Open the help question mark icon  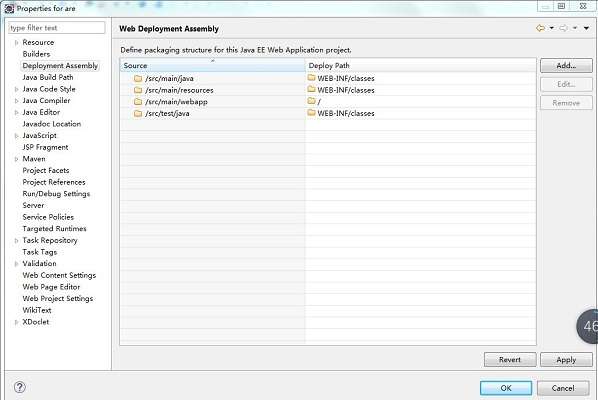point(19,387)
